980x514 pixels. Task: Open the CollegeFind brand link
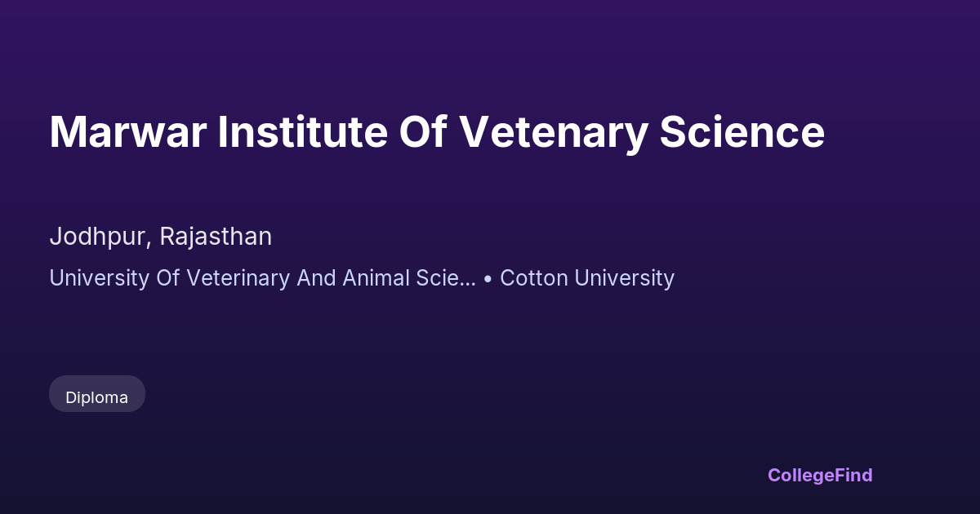820,475
